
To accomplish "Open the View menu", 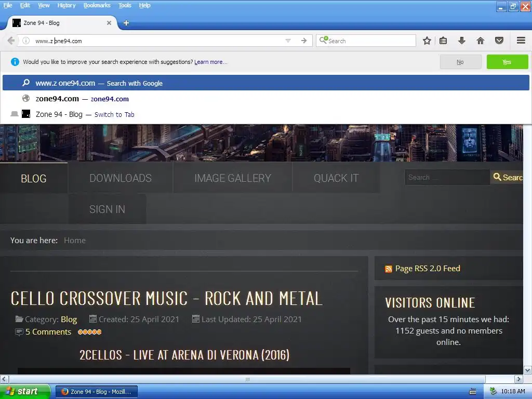I will (x=44, y=5).
